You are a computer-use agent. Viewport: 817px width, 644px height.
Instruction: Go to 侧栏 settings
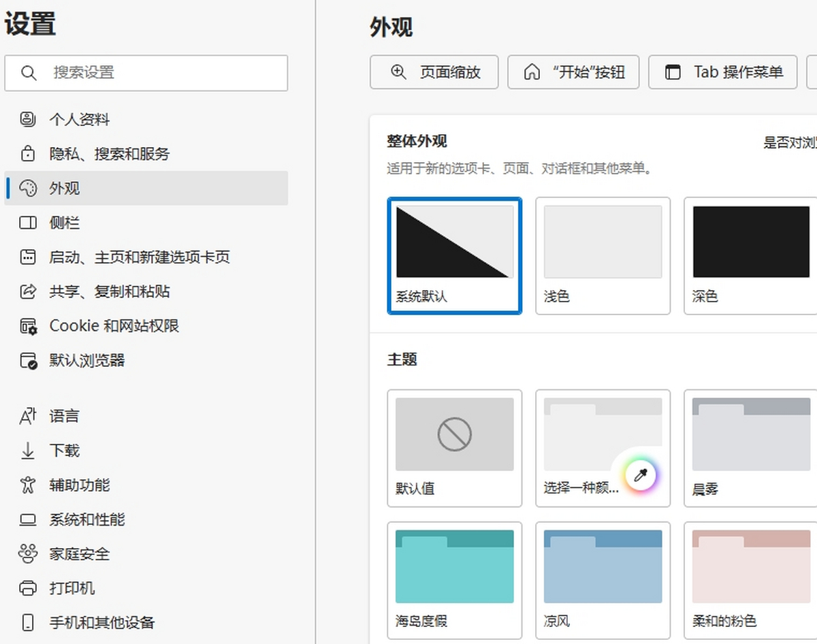[146, 223]
